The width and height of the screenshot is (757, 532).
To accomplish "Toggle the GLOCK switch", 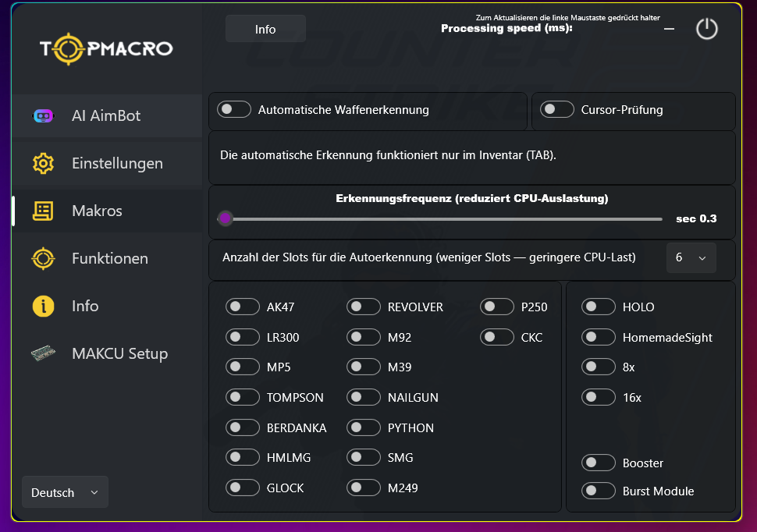I will 243,488.
